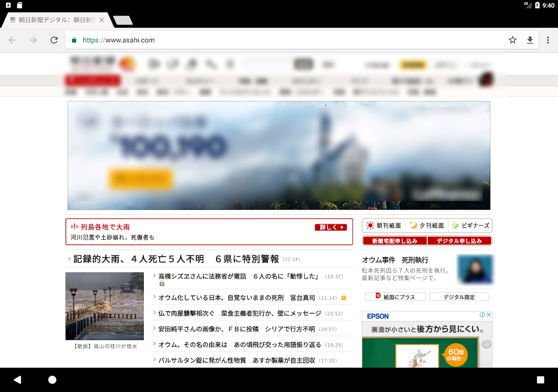Click sun icon beside 朝刊紙面
Screen dimensions: 558x392
tap(370, 225)
